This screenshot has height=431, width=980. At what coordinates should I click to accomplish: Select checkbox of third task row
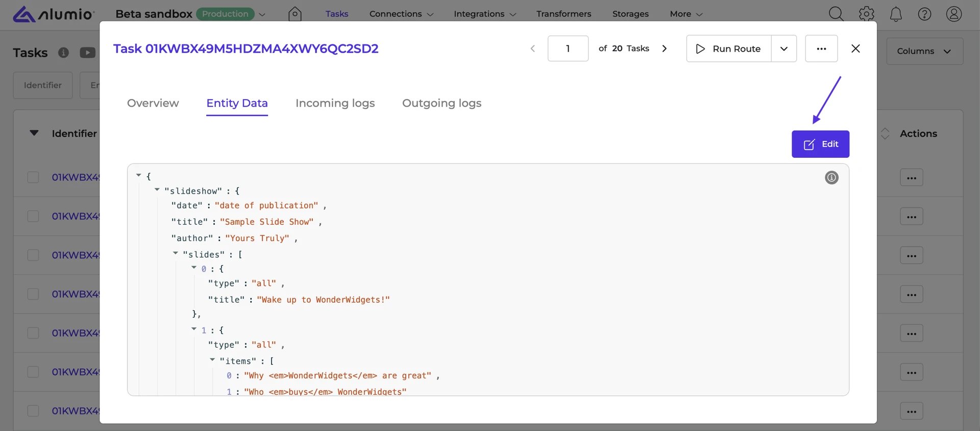coord(33,255)
